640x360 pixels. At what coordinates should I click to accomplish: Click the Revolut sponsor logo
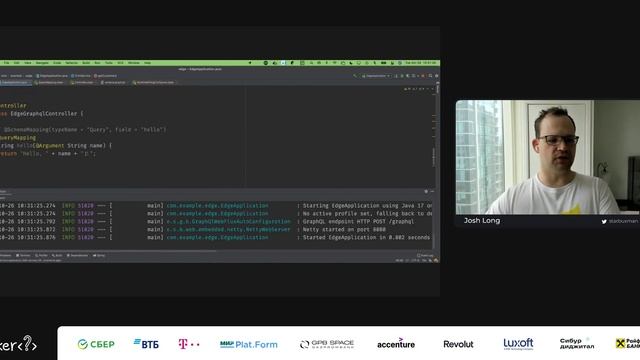pyautogui.click(x=458, y=344)
